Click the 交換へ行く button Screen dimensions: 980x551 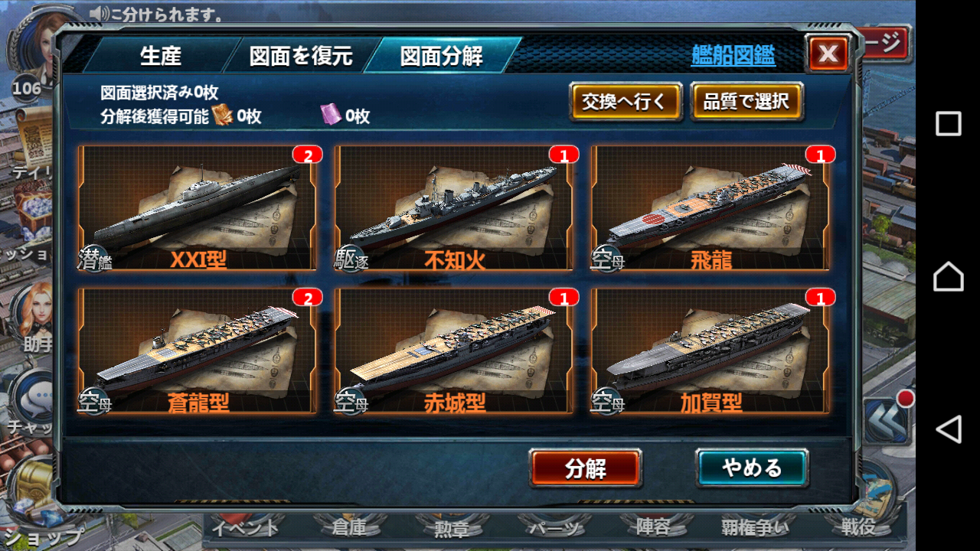pos(626,102)
